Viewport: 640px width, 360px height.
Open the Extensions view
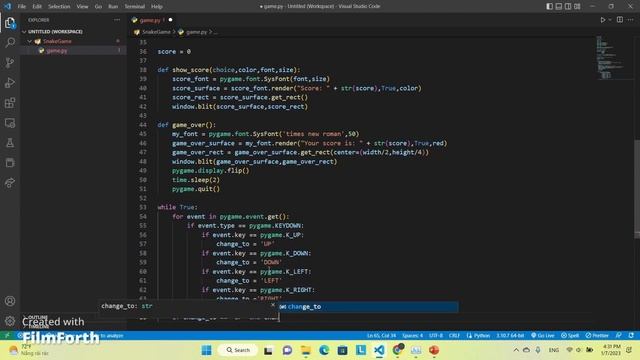(10, 102)
